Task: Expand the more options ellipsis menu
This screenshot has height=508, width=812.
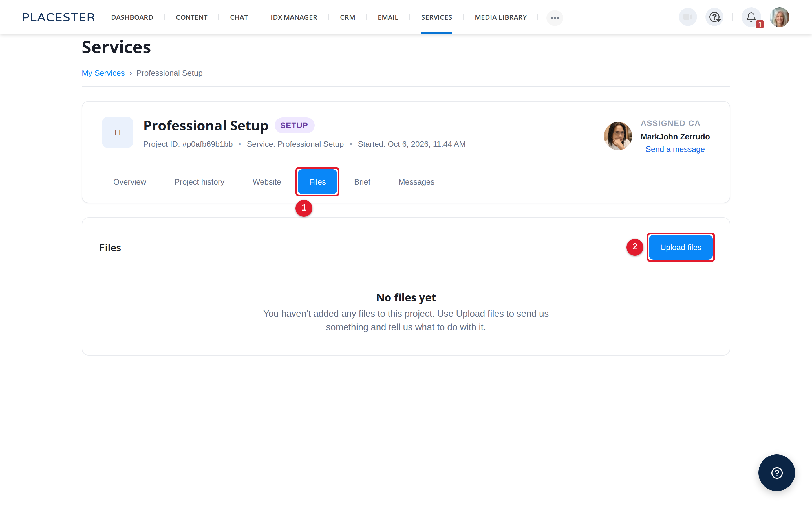Action: pos(555,18)
